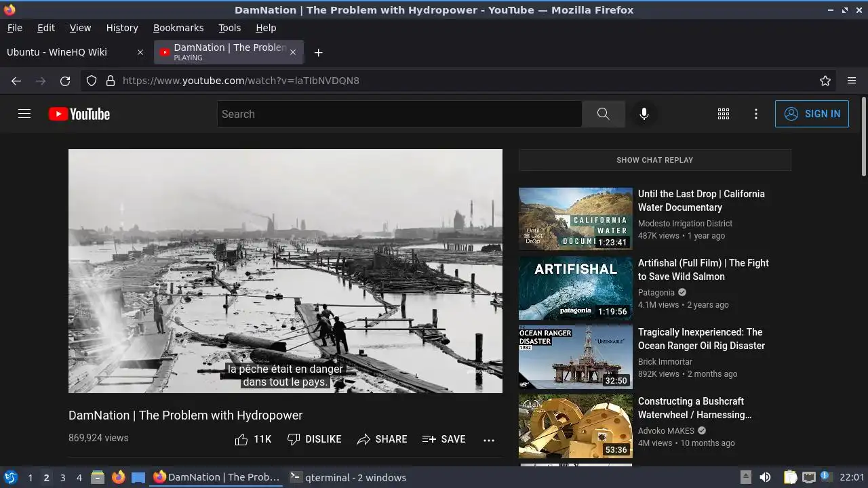868x488 pixels.
Task: Click the ARTIFISHAL thumbnail
Action: point(576,288)
